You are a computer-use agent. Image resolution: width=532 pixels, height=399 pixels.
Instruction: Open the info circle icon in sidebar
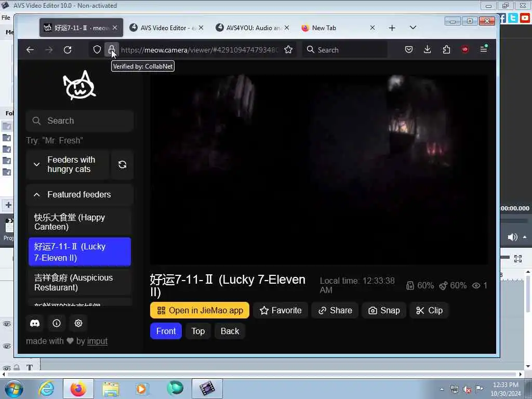pos(57,323)
